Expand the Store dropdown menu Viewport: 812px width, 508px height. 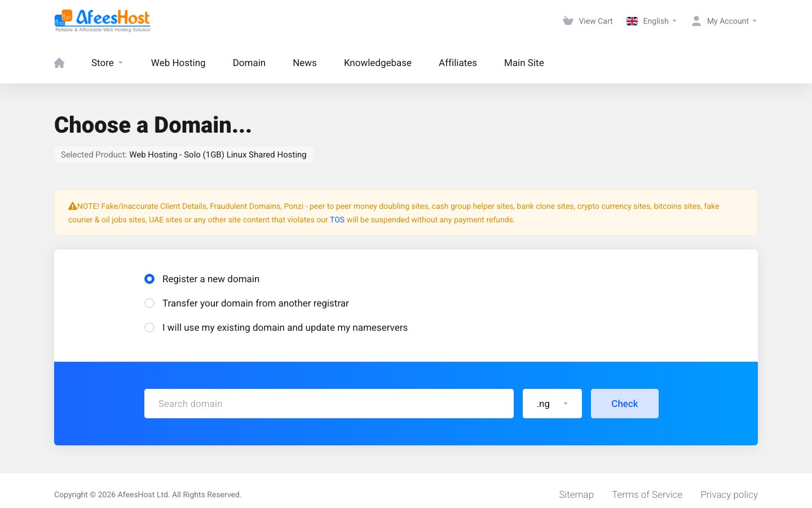click(107, 63)
